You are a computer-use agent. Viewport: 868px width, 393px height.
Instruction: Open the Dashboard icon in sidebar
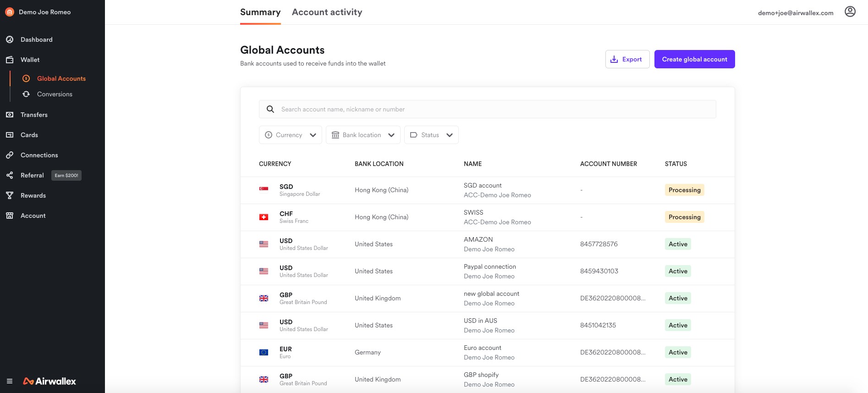tap(10, 39)
